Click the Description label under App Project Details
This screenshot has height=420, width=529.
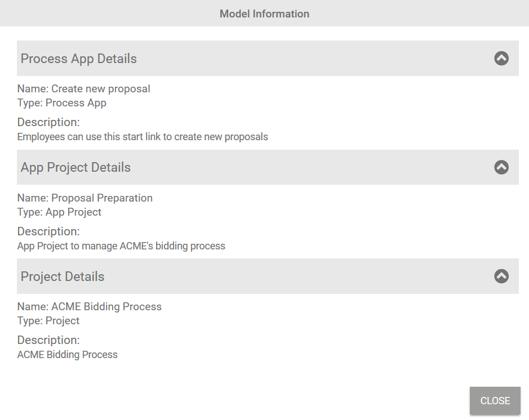[x=48, y=231]
